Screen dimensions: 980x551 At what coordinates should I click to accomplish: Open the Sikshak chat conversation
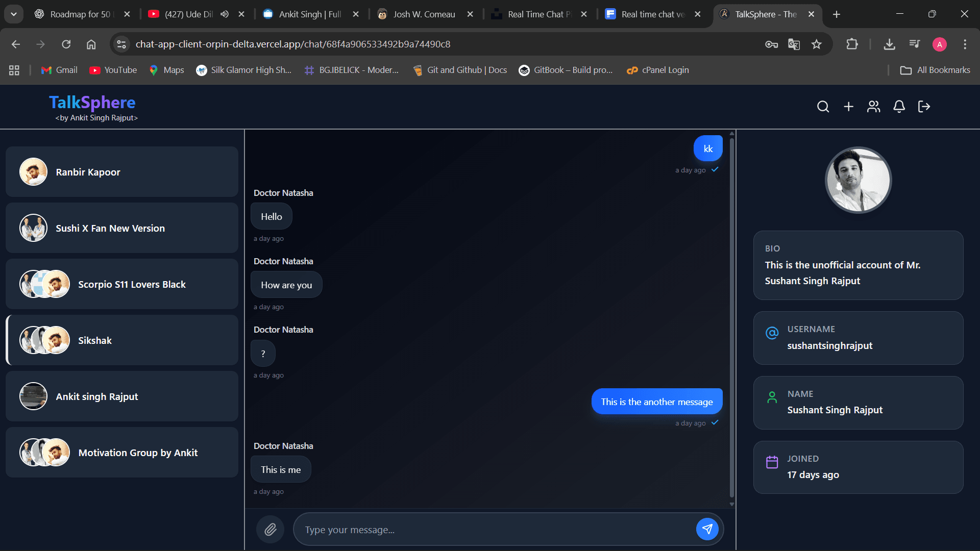(122, 340)
